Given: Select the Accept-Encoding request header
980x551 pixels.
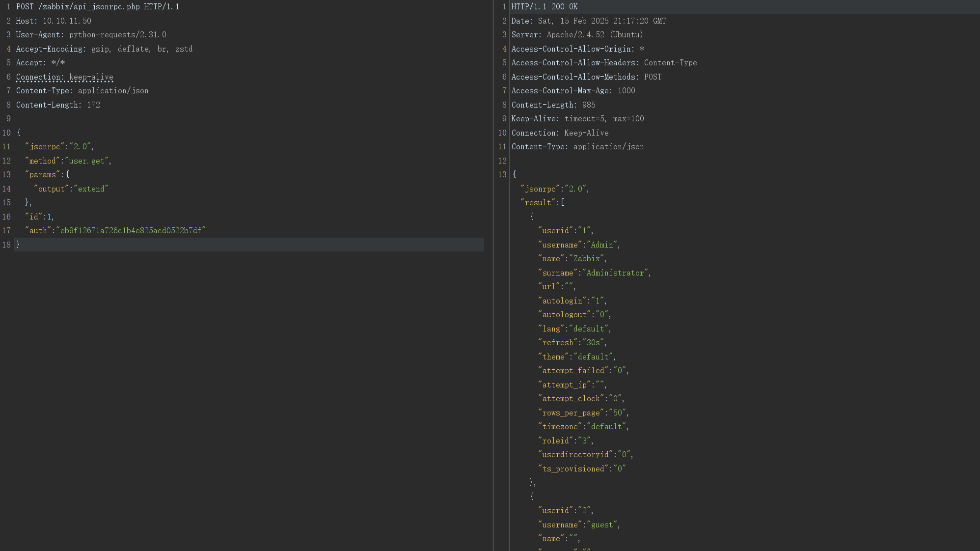Looking at the screenshot, I should [104, 49].
